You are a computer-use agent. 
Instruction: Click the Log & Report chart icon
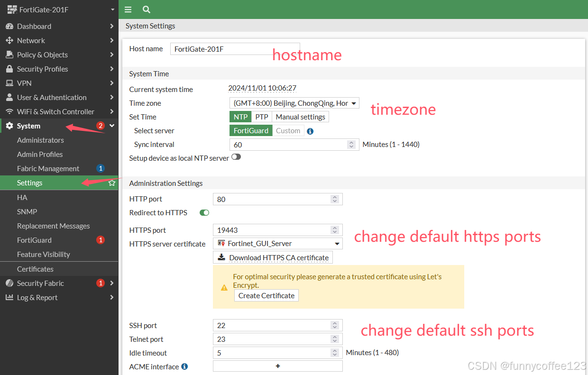9,297
